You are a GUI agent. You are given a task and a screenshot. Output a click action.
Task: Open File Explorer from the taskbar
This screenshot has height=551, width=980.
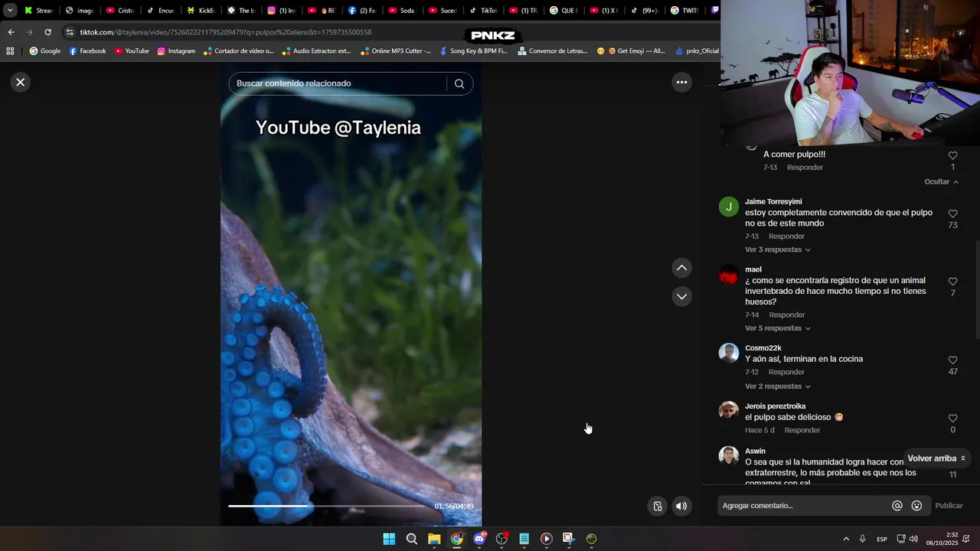pyautogui.click(x=434, y=539)
